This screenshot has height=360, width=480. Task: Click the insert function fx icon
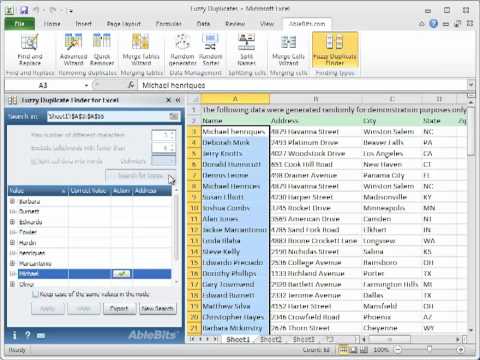pos(131,85)
